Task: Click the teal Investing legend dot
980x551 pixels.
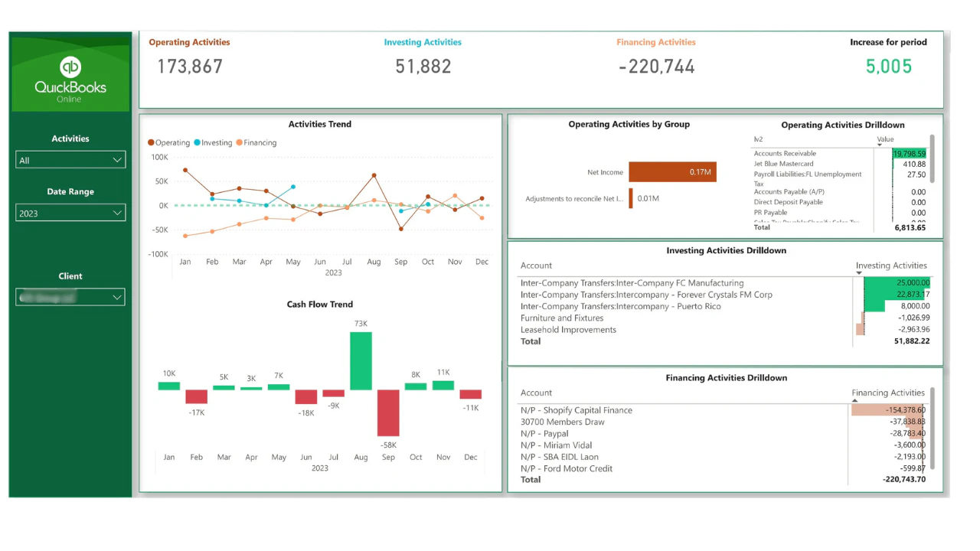Action: 198,142
